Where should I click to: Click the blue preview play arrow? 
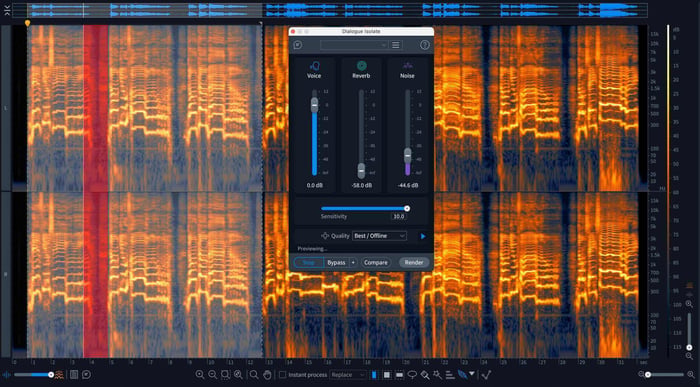pyautogui.click(x=423, y=236)
